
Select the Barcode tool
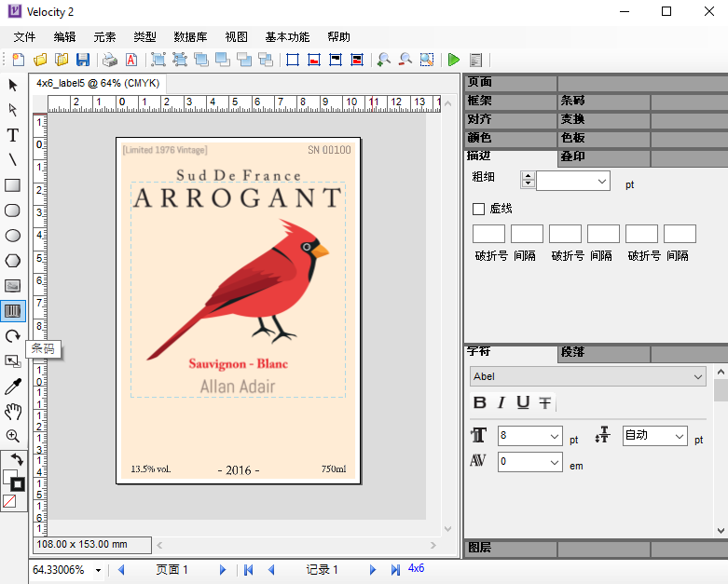point(13,311)
